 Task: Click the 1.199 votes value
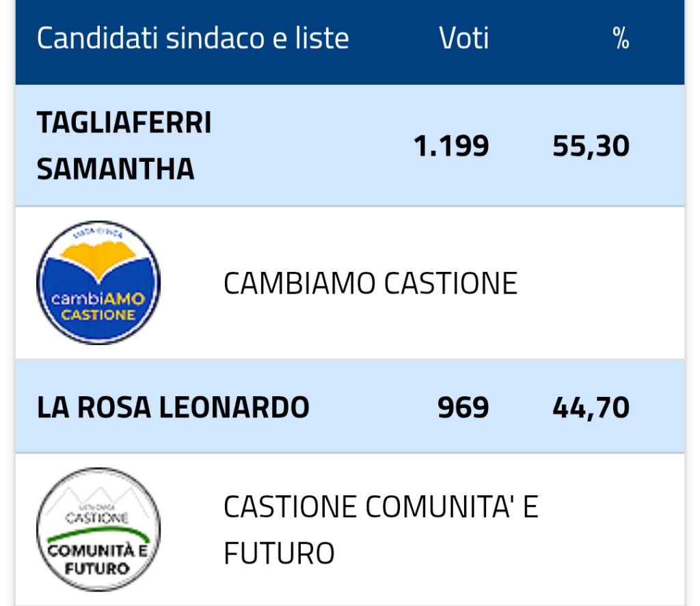tap(451, 146)
